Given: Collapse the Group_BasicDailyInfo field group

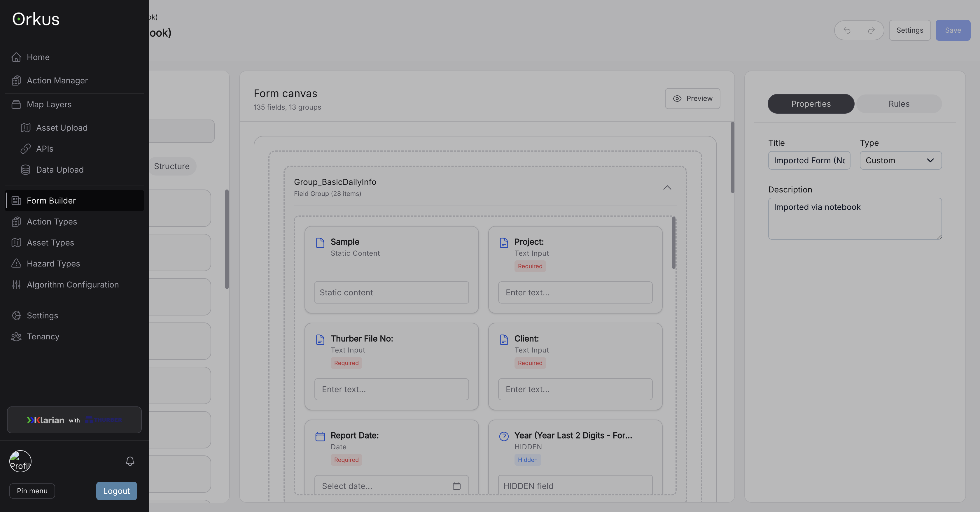Looking at the screenshot, I should (667, 187).
